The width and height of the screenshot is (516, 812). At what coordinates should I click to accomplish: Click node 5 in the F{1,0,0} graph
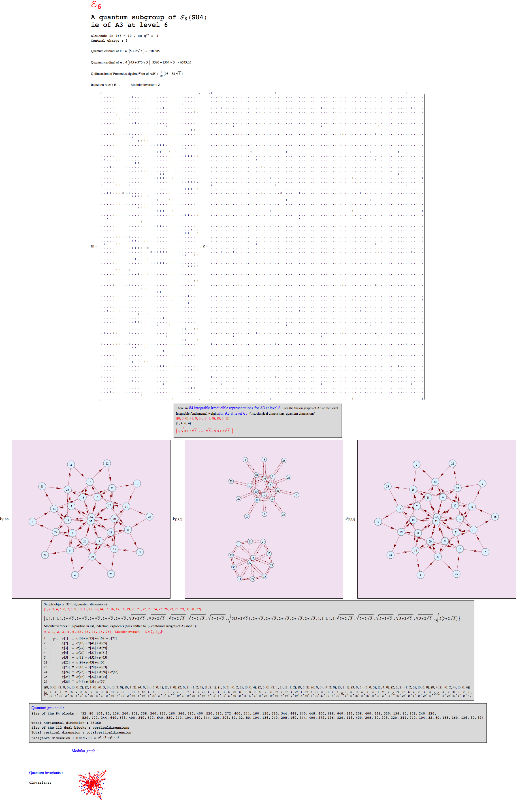coord(140,552)
